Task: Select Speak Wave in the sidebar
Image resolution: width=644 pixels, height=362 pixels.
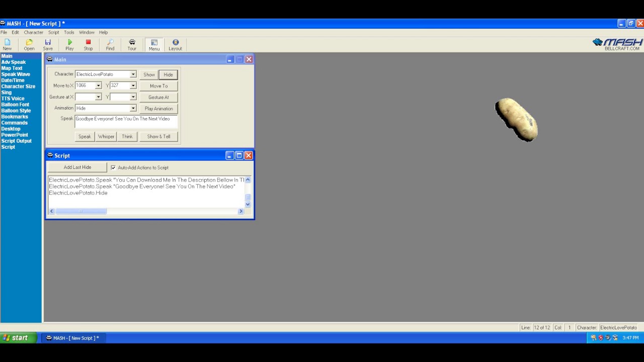Action: coord(16,74)
